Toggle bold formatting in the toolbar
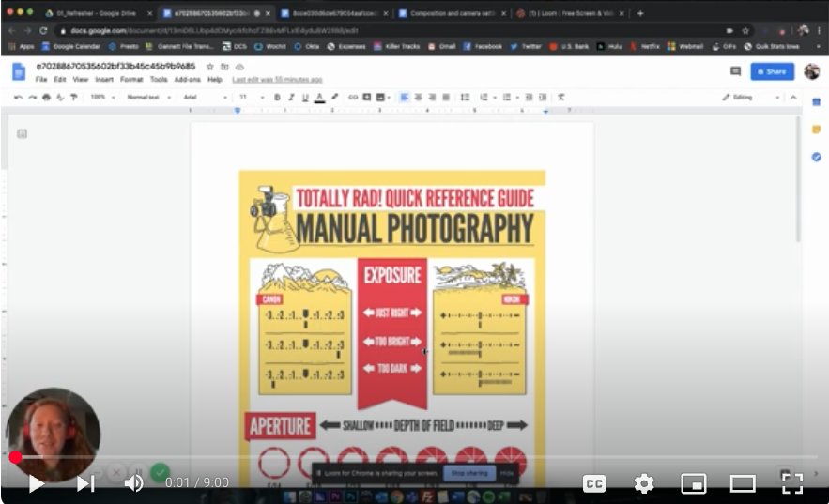This screenshot has width=829, height=504. (x=277, y=97)
